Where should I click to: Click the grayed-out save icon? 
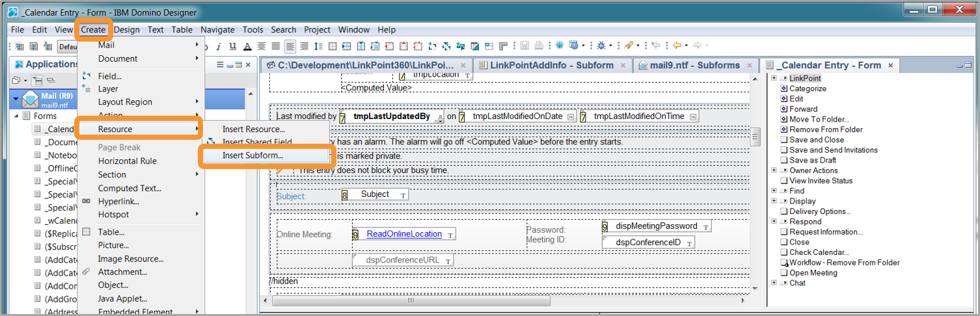(x=524, y=46)
